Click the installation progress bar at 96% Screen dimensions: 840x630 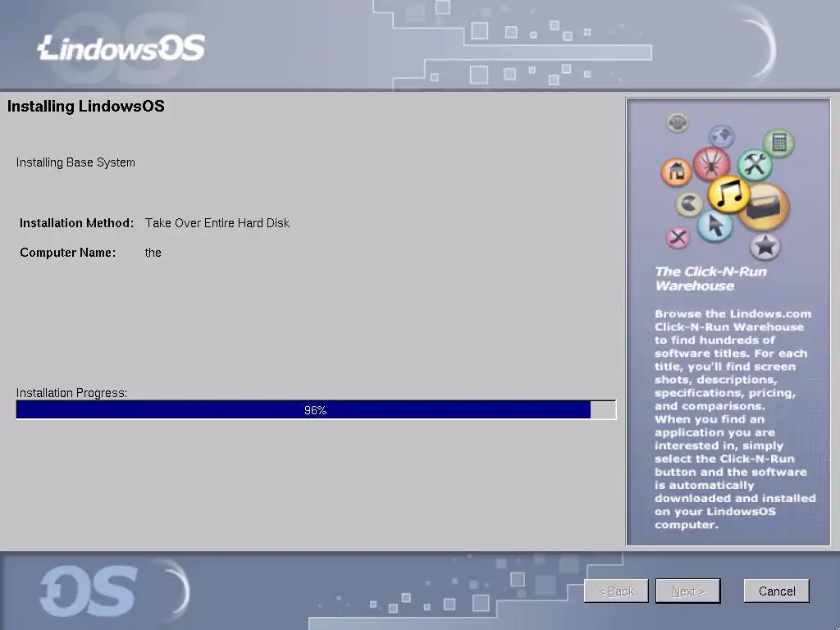pyautogui.click(x=316, y=410)
